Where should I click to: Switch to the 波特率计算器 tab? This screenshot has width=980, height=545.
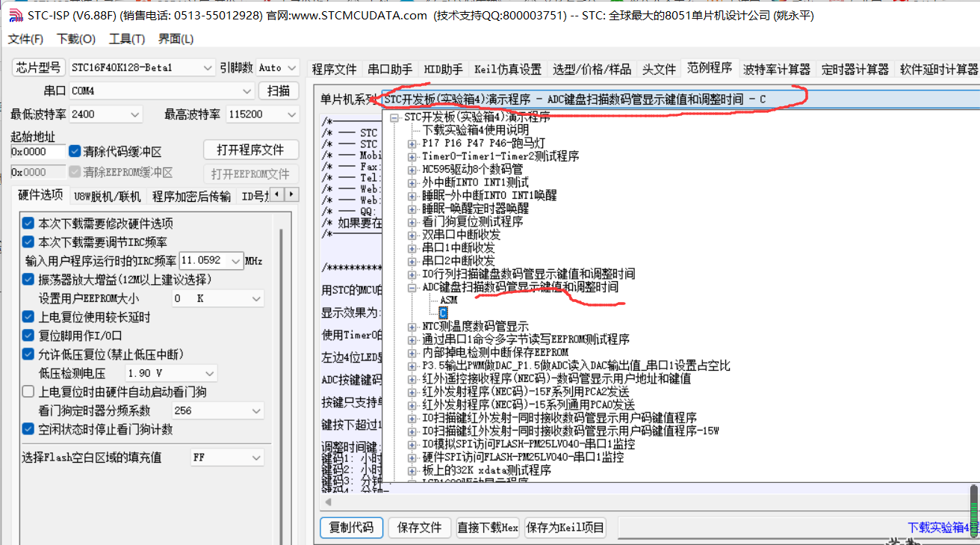point(777,69)
